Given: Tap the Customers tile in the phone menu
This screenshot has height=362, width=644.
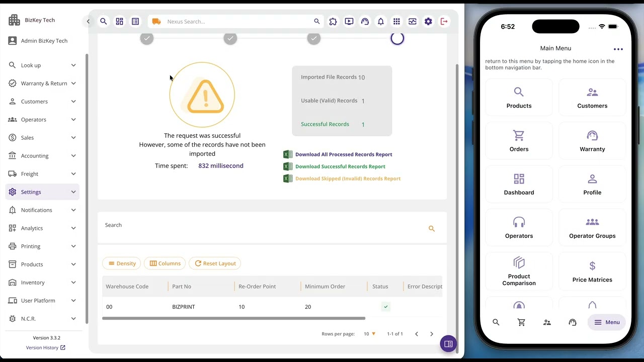Looking at the screenshot, I should click(592, 98).
